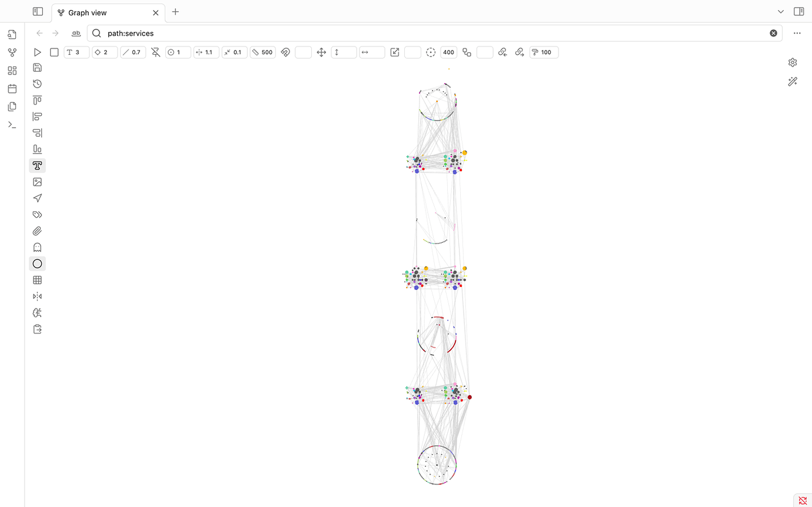812x507 pixels.
Task: Toggle the crossed magnet icon in the toolbar
Action: click(285, 52)
